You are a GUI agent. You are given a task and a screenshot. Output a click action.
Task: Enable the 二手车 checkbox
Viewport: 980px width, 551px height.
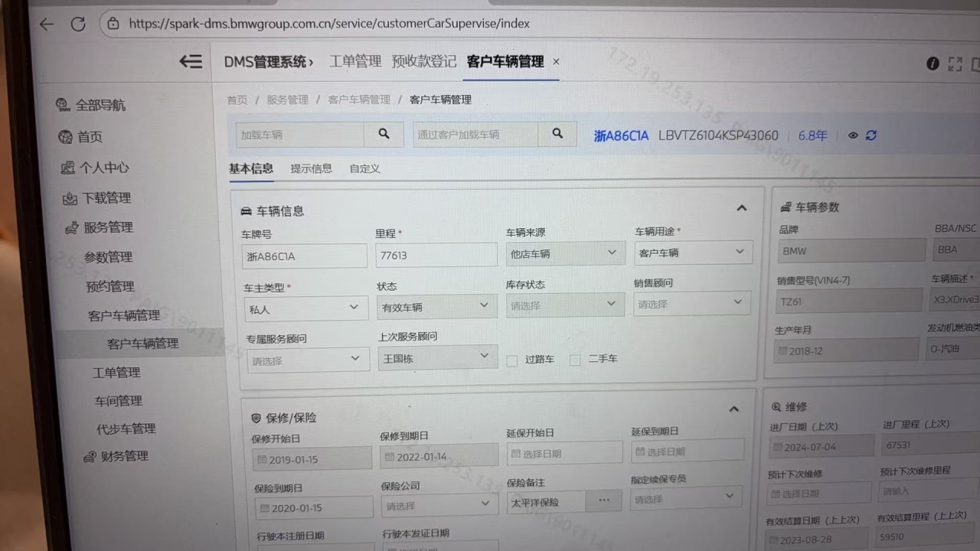coord(575,360)
